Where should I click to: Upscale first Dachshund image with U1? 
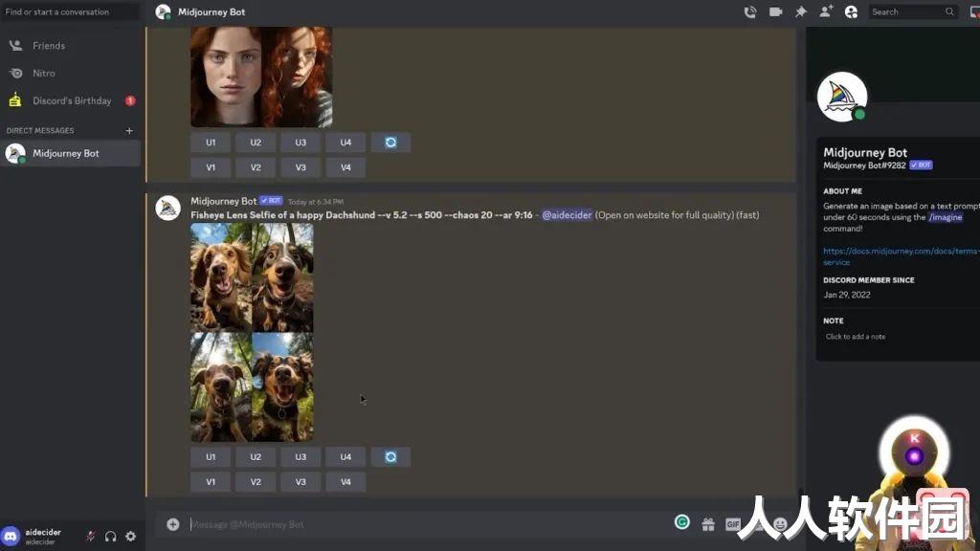tap(211, 456)
